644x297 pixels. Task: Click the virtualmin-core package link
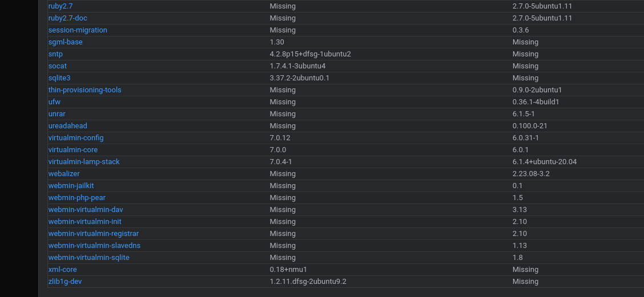coord(73,150)
